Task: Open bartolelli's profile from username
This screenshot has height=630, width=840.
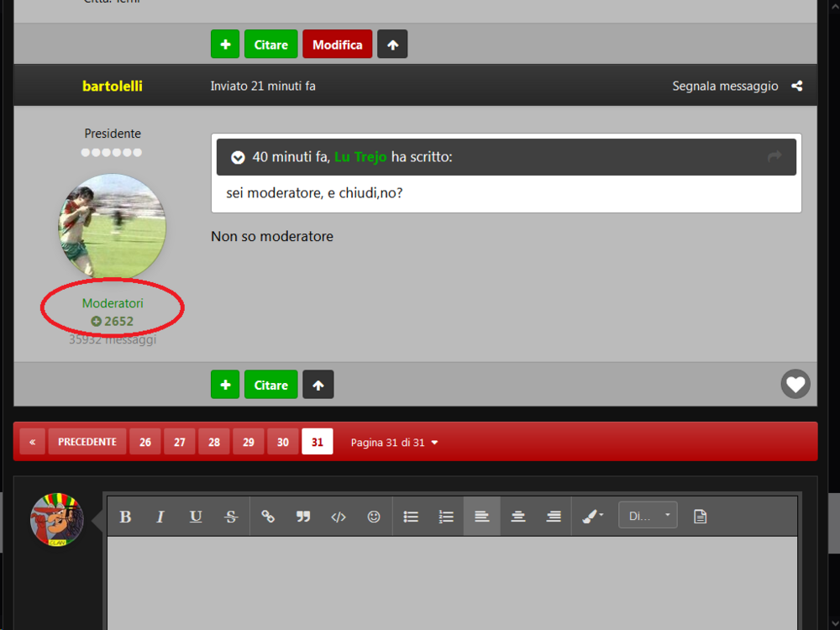Action: (x=113, y=86)
